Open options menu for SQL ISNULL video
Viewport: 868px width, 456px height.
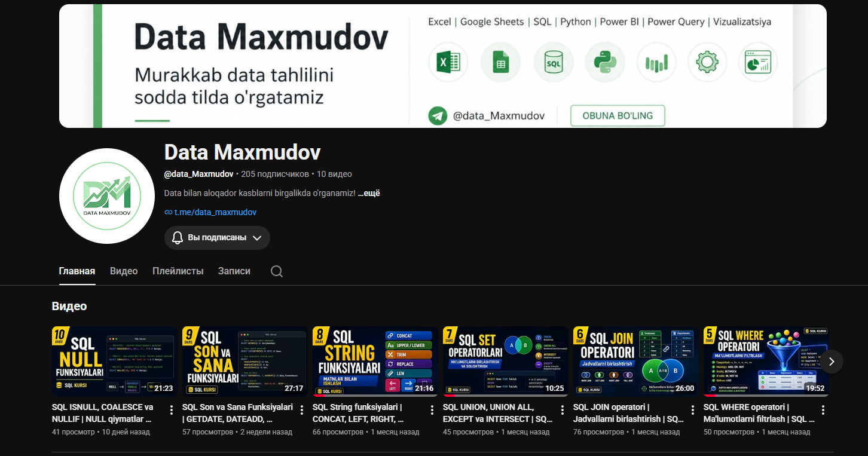coord(172,410)
